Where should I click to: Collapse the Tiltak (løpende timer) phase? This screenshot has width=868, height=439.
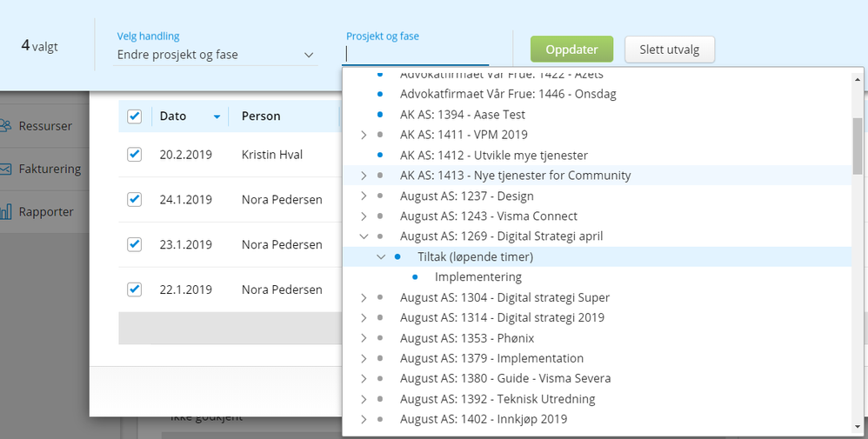tap(381, 256)
